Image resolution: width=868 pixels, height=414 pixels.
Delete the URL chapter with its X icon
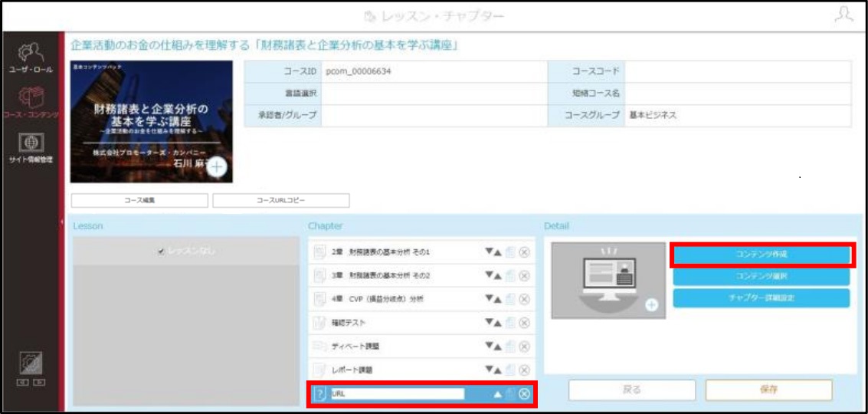click(524, 394)
